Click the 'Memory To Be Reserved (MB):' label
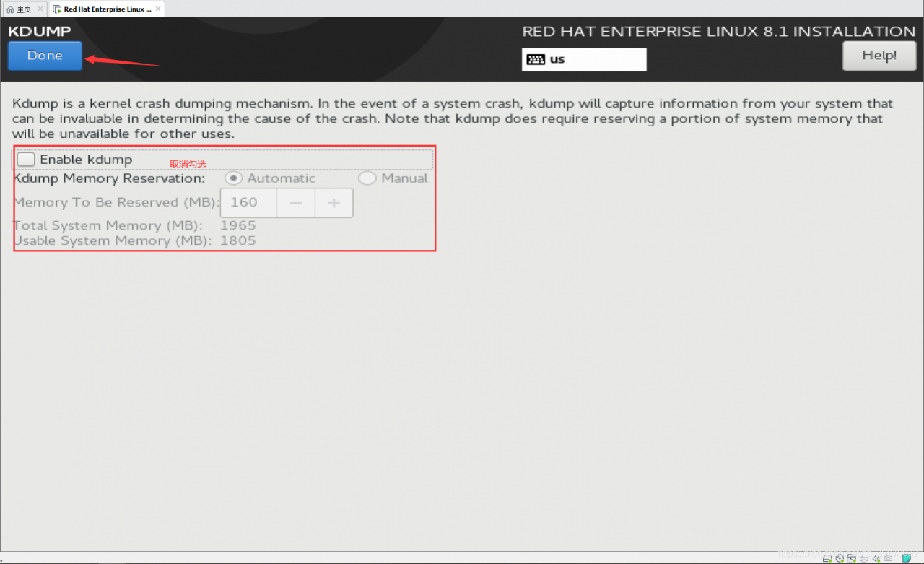The image size is (924, 564). pos(116,202)
